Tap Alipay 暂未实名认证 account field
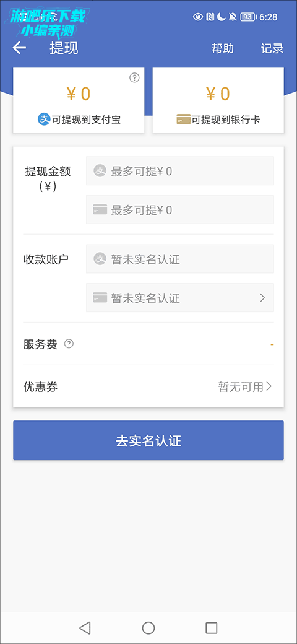Image resolution: width=297 pixels, height=644 pixels. [x=179, y=259]
